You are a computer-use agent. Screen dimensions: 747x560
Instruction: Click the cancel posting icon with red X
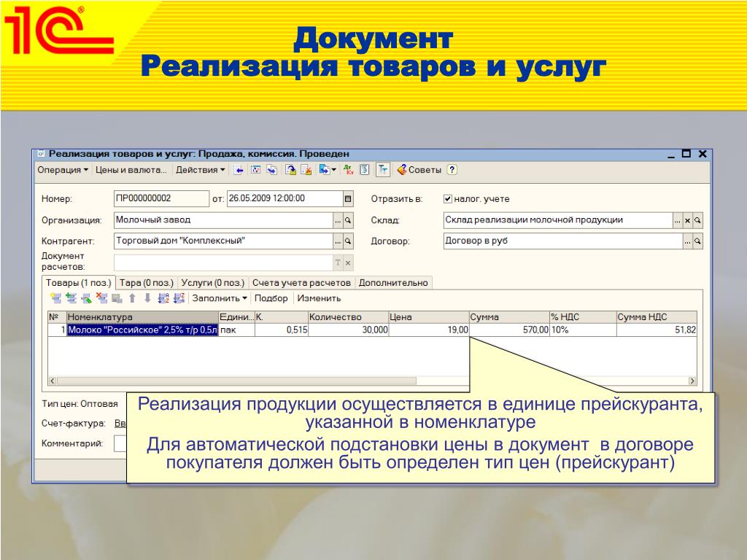click(306, 170)
